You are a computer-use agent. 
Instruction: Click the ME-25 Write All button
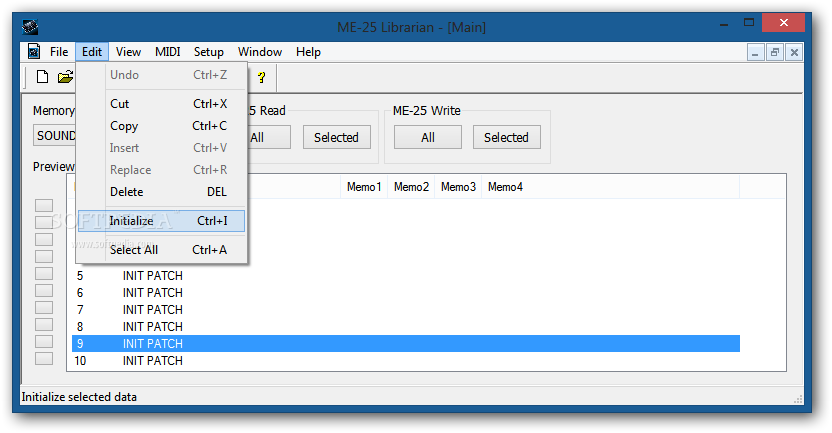(x=428, y=137)
